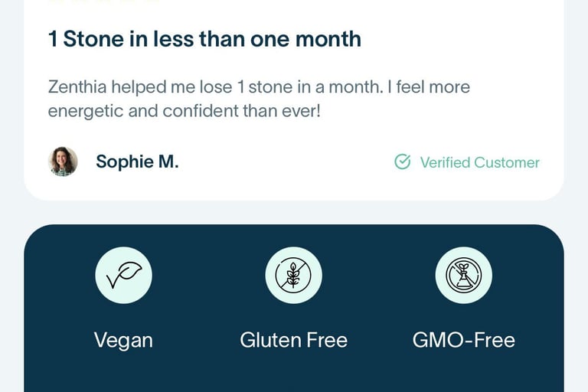The height and width of the screenshot is (392, 588).
Task: Click the word Zenthia in the review
Action: (x=77, y=87)
